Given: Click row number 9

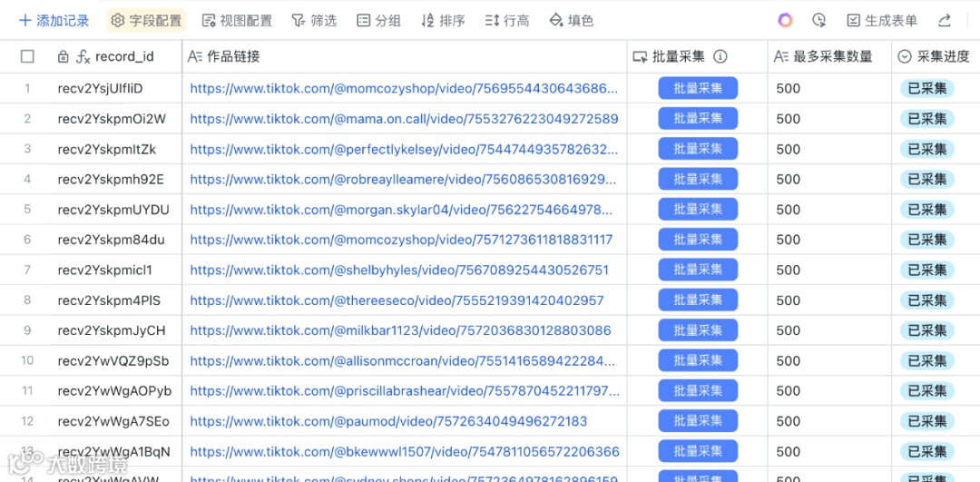Looking at the screenshot, I should click(x=27, y=330).
